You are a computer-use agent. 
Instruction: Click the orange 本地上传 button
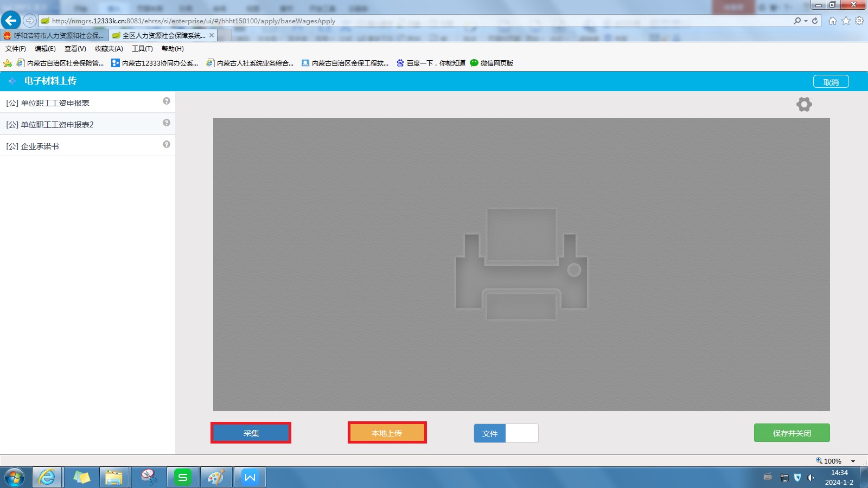pos(387,433)
